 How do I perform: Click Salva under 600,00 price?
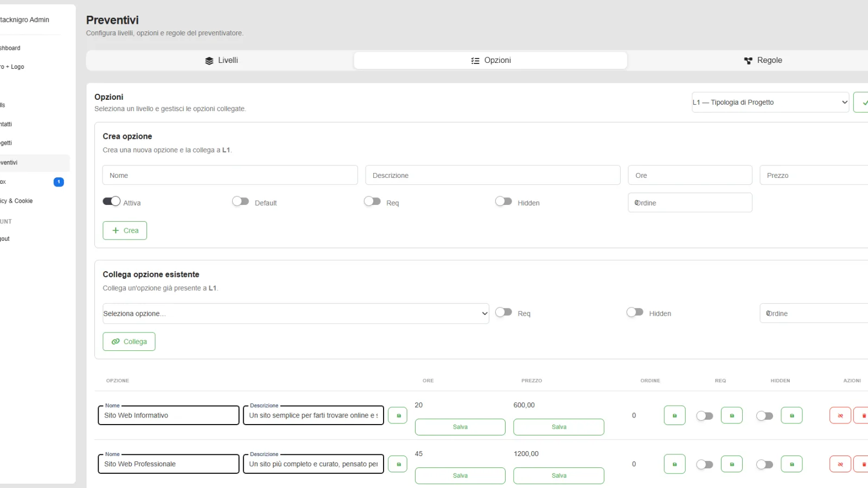(x=559, y=427)
